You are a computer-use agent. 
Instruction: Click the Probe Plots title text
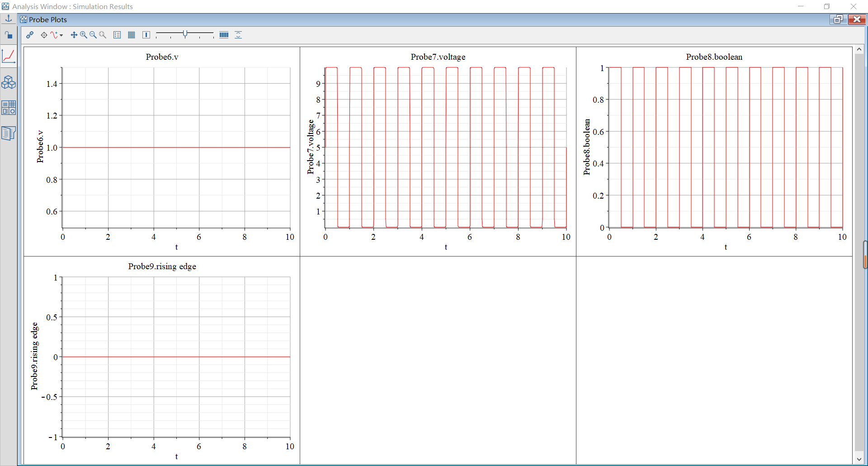48,19
